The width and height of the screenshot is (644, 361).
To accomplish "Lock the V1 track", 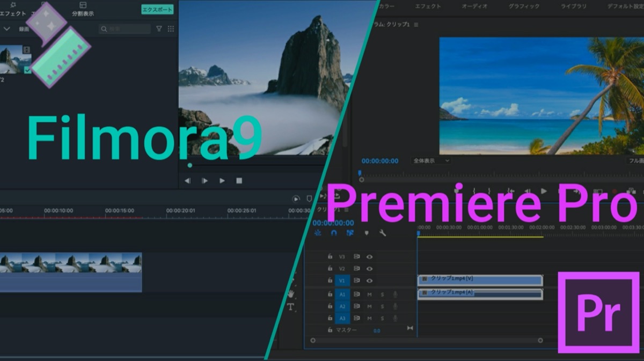I will pyautogui.click(x=330, y=281).
